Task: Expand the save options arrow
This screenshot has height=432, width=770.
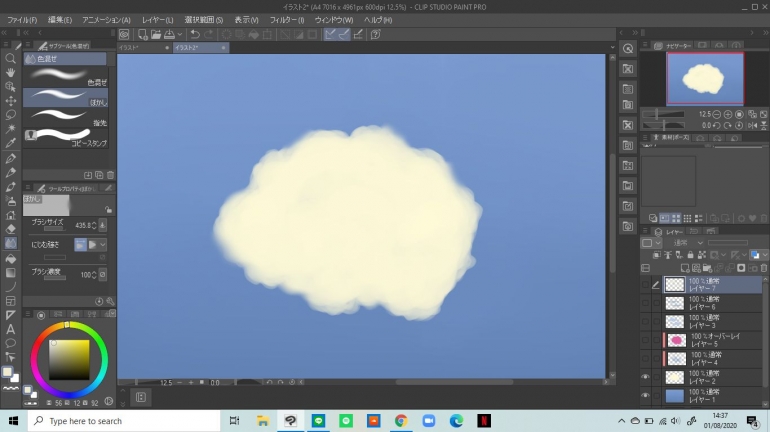Action: point(180,34)
